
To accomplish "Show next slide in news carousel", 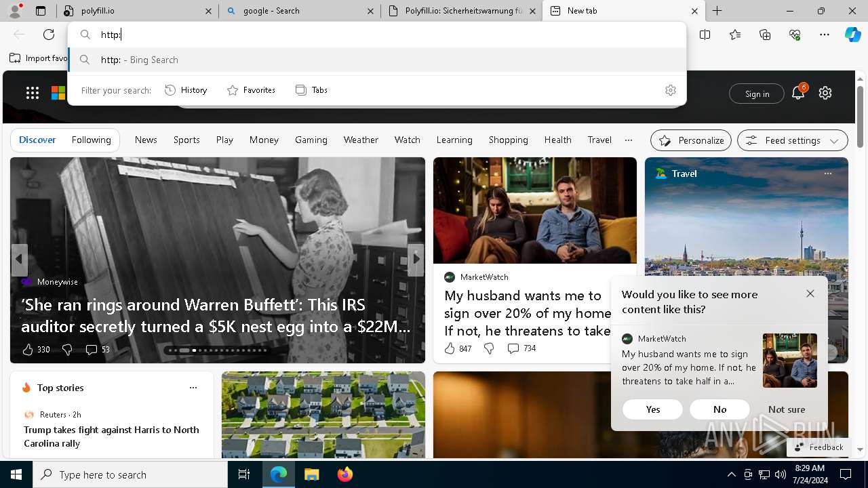I will tap(416, 260).
